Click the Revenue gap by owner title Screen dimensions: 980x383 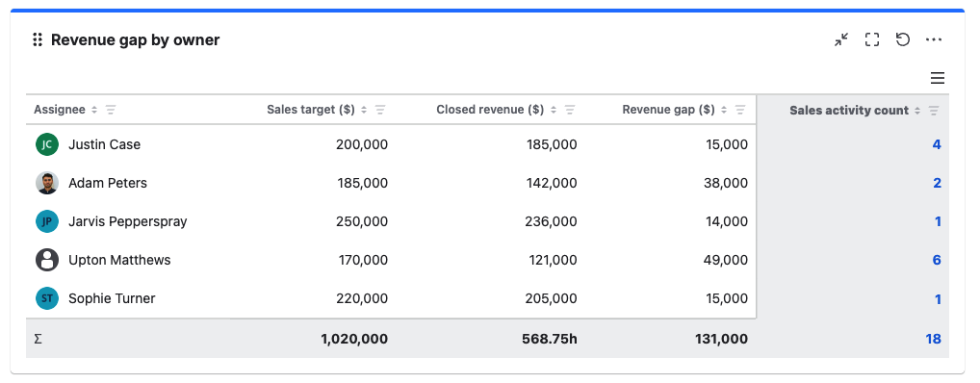tap(135, 40)
